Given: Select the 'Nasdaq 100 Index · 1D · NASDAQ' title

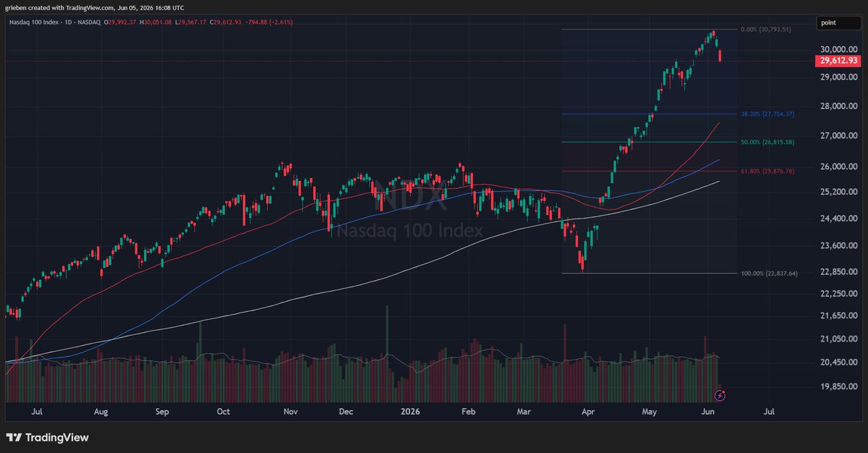Looking at the screenshot, I should point(55,22).
